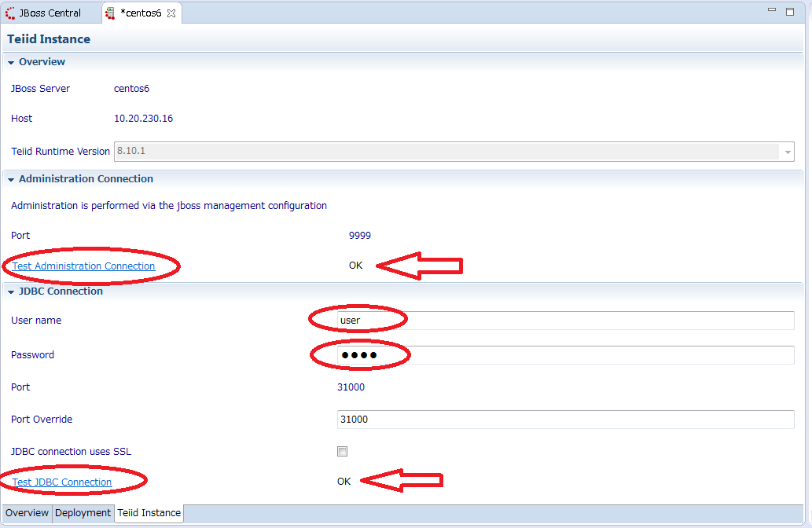Click the User name input field
The image size is (812, 528).
pyautogui.click(x=565, y=321)
